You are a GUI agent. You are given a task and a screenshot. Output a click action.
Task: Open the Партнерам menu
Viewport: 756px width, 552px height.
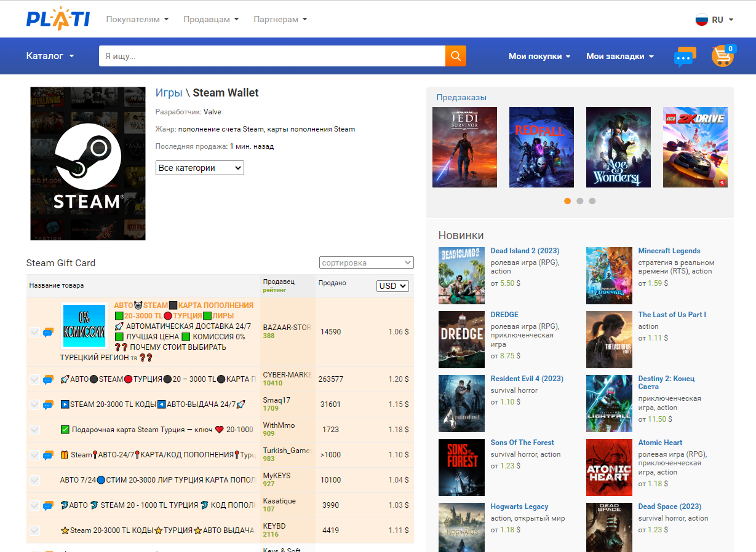[x=281, y=20]
